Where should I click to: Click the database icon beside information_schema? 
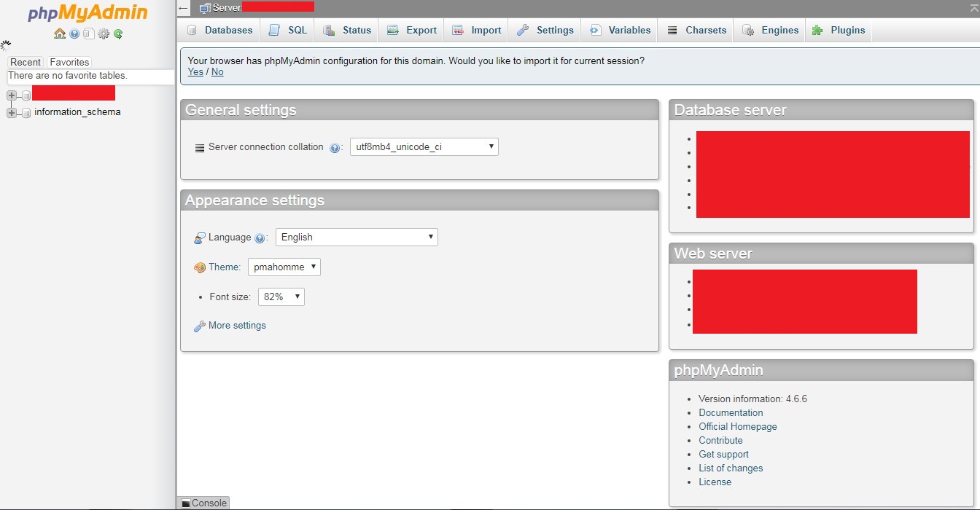(x=26, y=112)
